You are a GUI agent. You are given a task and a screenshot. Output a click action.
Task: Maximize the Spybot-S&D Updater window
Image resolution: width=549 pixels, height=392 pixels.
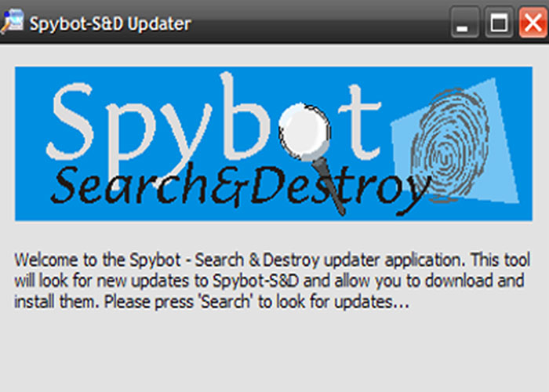(497, 24)
